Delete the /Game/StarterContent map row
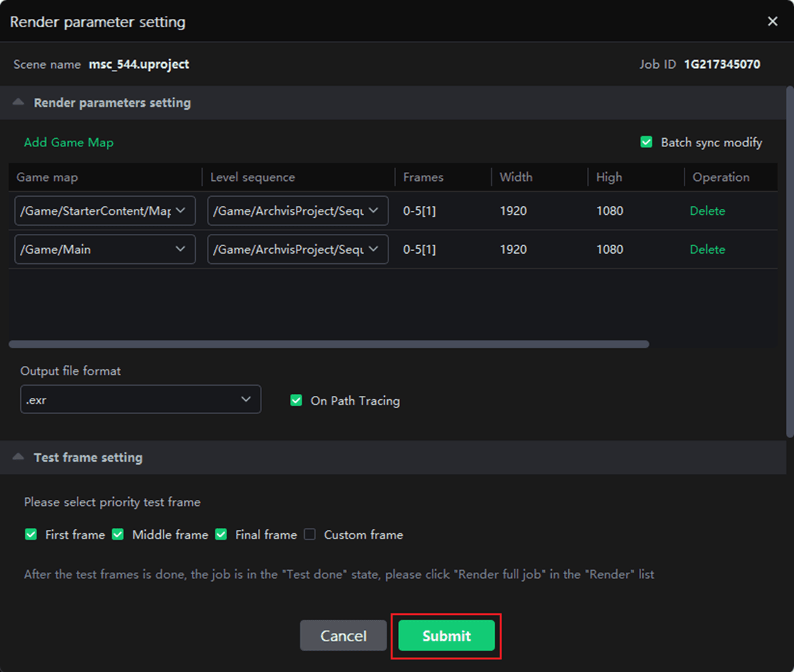The width and height of the screenshot is (794, 672). tap(707, 211)
